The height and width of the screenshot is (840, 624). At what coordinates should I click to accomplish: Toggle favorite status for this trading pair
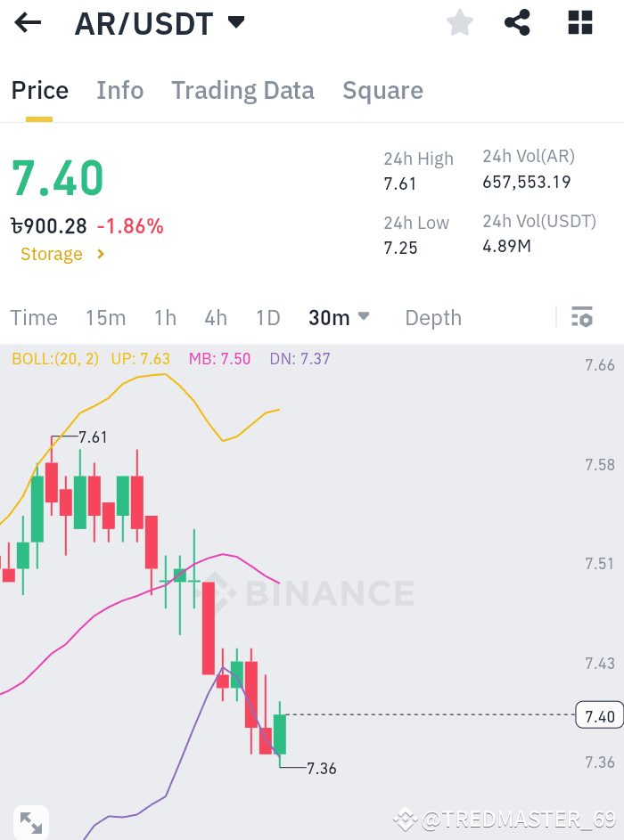(460, 23)
